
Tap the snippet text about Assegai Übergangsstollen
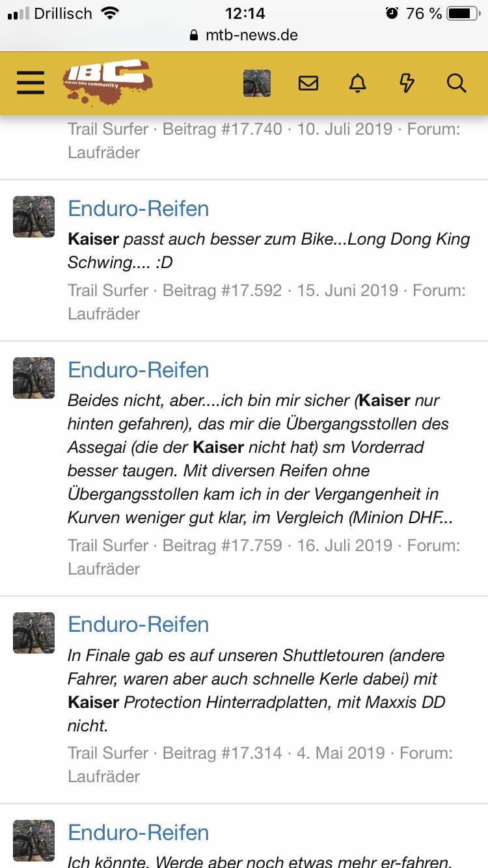[x=260, y=459]
